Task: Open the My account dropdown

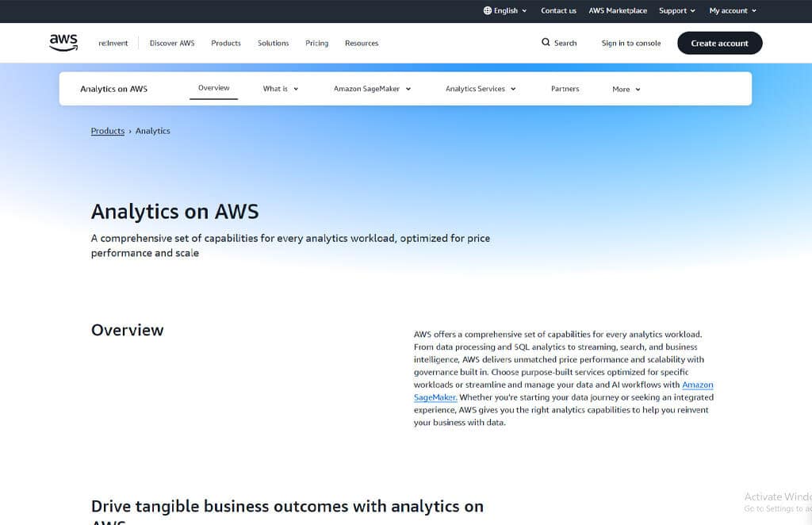Action: tap(730, 10)
